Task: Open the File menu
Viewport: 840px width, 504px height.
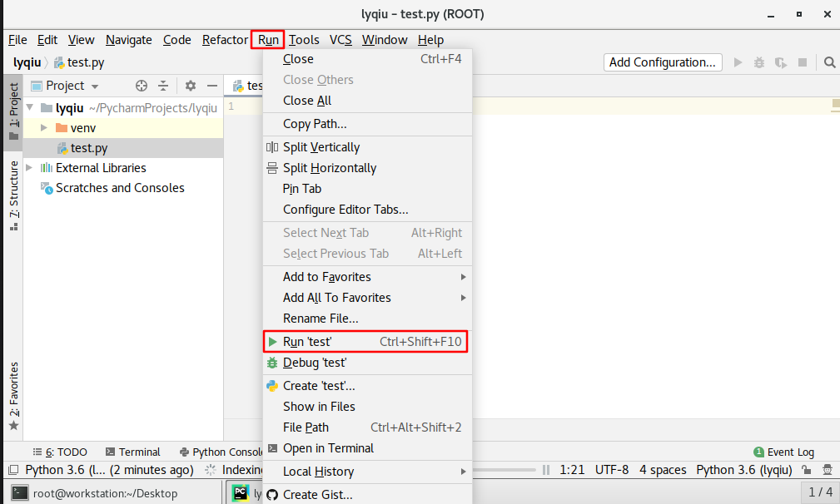Action: (17, 40)
